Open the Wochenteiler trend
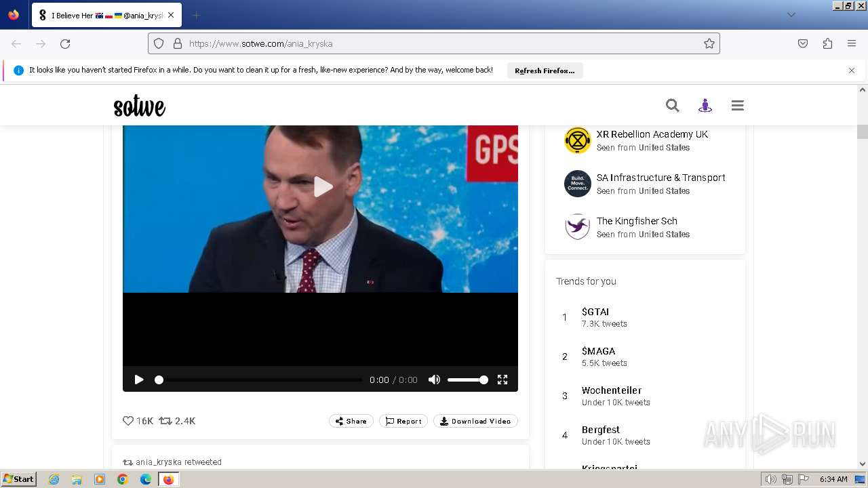The width and height of the screenshot is (868, 488). (612, 390)
